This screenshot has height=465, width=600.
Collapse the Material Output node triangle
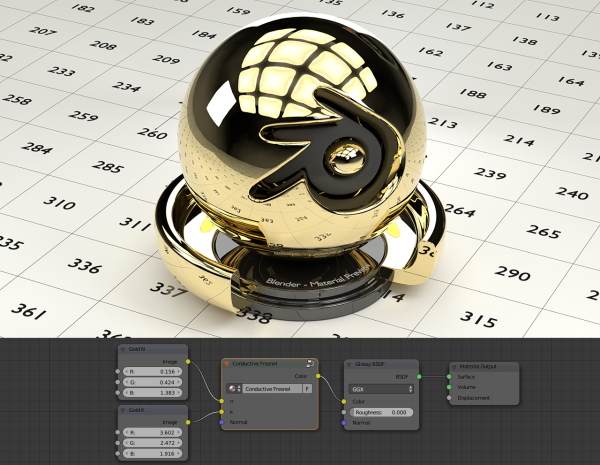454,367
